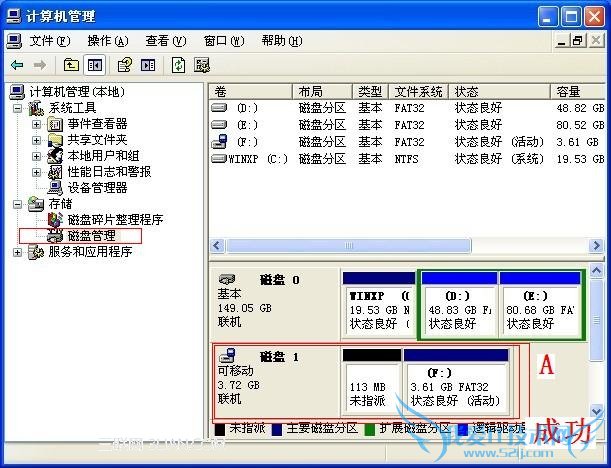Open the 查看(V) menu

[x=165, y=41]
